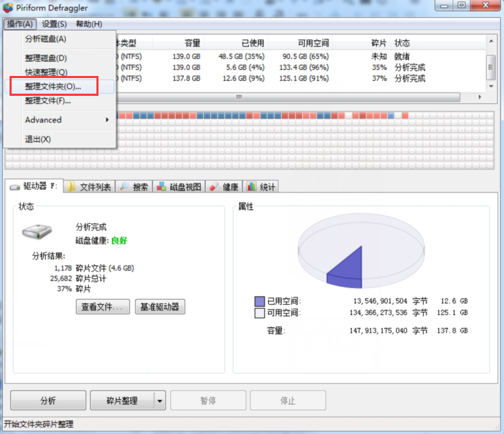Select 快速整理(Q) menu entry
Viewport: 504px width, 434px height.
click(x=59, y=72)
